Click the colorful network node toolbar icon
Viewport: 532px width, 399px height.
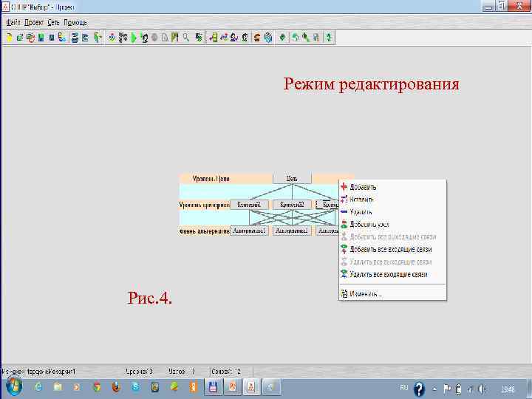(112, 38)
